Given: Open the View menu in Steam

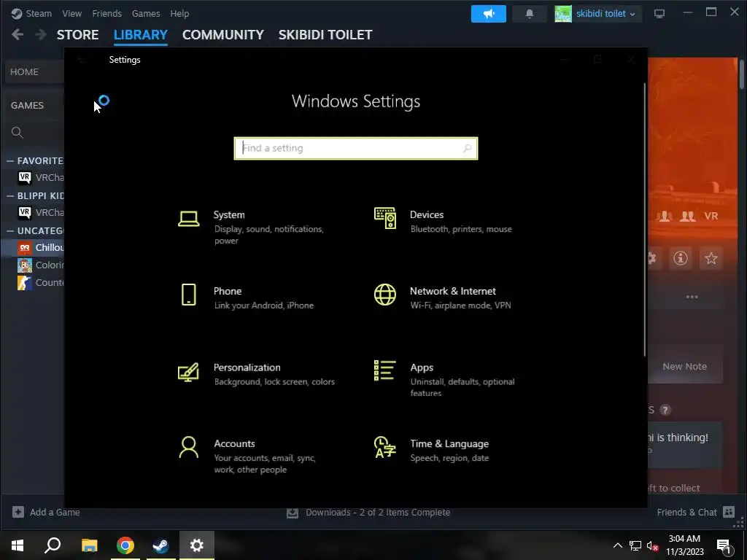Looking at the screenshot, I should click(x=71, y=13).
